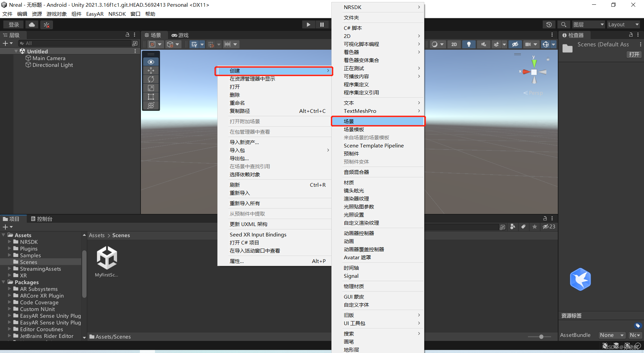The height and width of the screenshot is (353, 644).
Task: Select the Rect tool in scene overlay
Action: click(151, 97)
